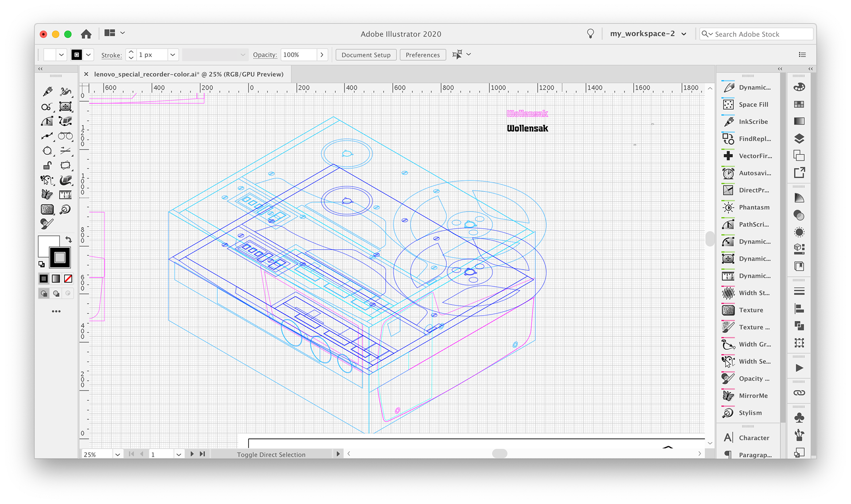Set color mode to None
Image resolution: width=851 pixels, height=504 pixels.
[x=68, y=278]
